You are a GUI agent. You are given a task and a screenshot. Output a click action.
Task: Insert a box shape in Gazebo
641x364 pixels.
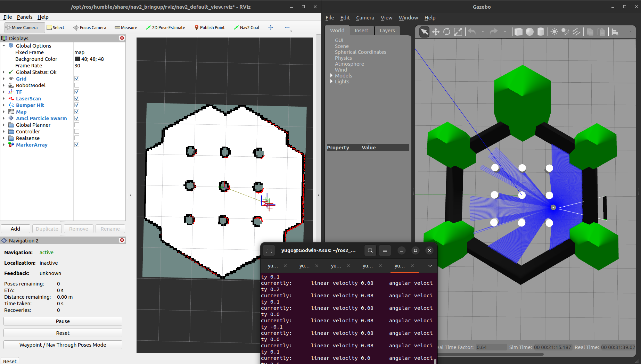tap(518, 32)
